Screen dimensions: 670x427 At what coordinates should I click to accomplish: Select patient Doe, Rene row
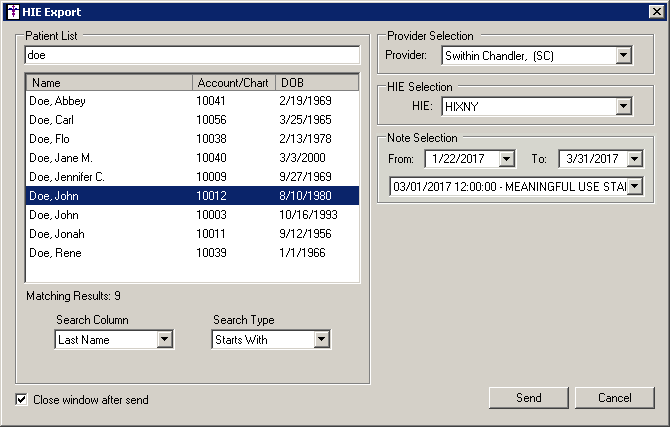(x=55, y=253)
